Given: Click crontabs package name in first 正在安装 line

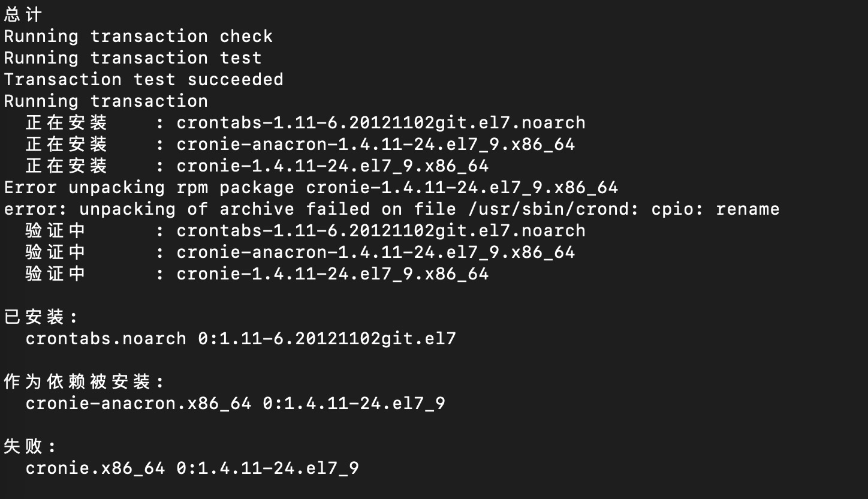Looking at the screenshot, I should pyautogui.click(x=381, y=123).
